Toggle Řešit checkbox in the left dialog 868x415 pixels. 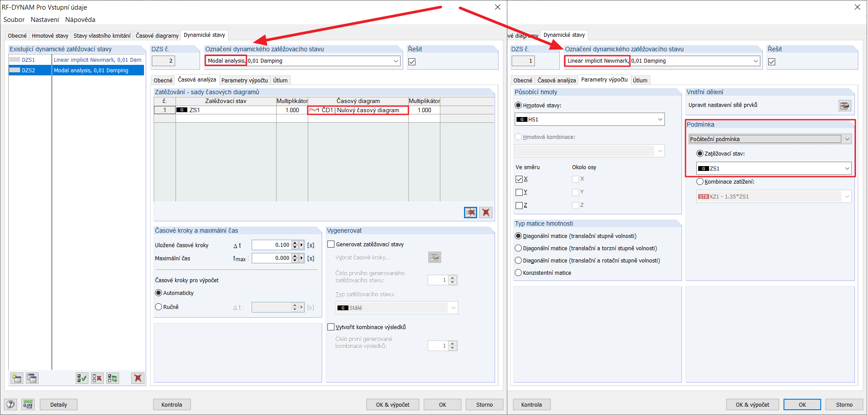[412, 62]
